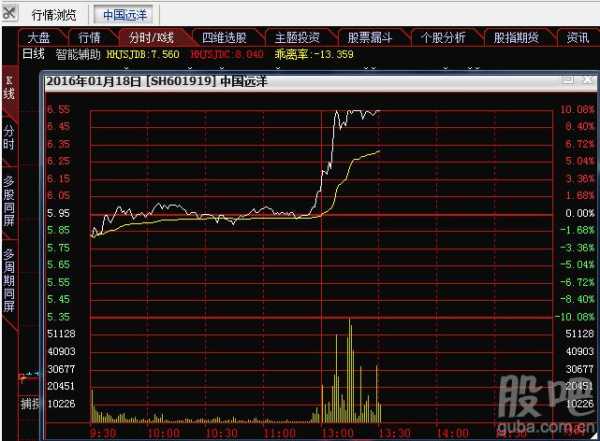Viewport: 600px width, 441px height.
Task: Select the 分时 side tab
Action: tap(9, 138)
